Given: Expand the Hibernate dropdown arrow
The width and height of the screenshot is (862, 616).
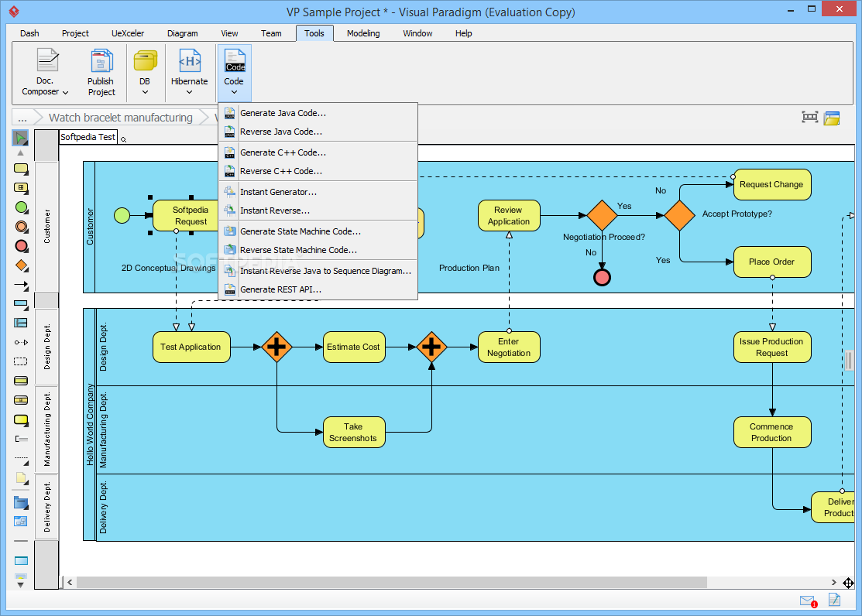Looking at the screenshot, I should point(189,92).
